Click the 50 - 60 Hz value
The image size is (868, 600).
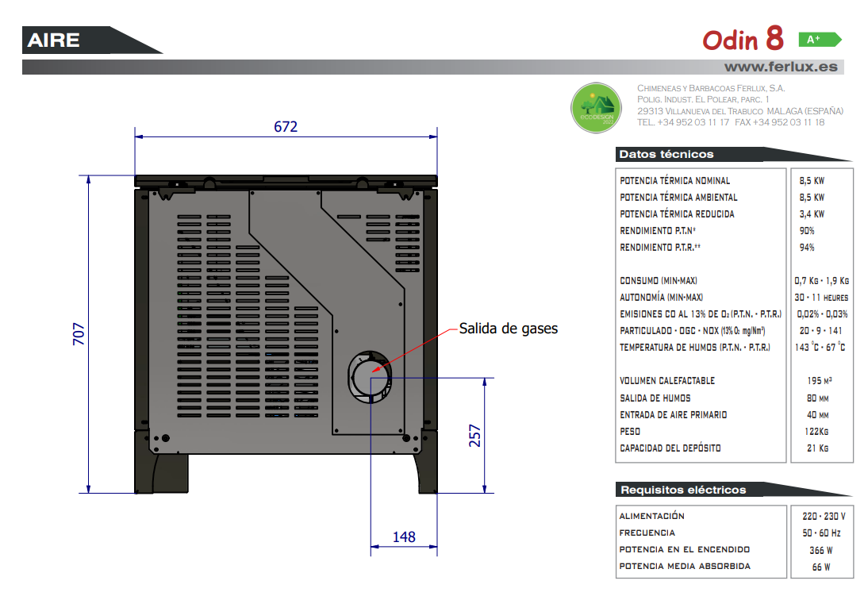[821, 533]
